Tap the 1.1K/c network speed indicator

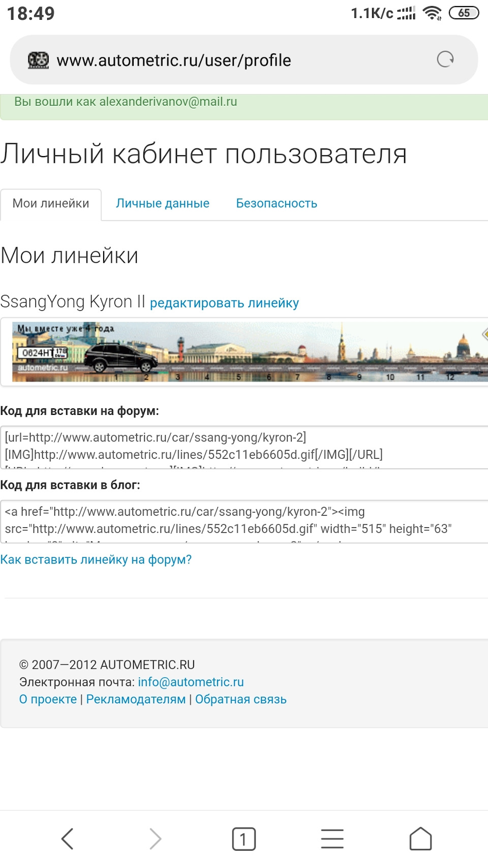[372, 13]
